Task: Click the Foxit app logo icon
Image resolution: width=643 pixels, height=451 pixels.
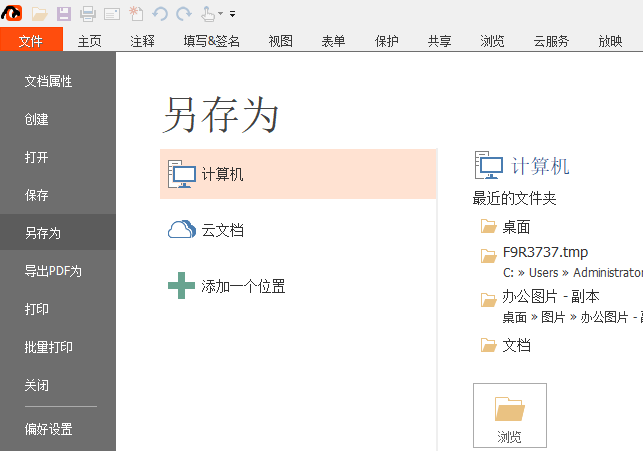Action: coord(11,13)
